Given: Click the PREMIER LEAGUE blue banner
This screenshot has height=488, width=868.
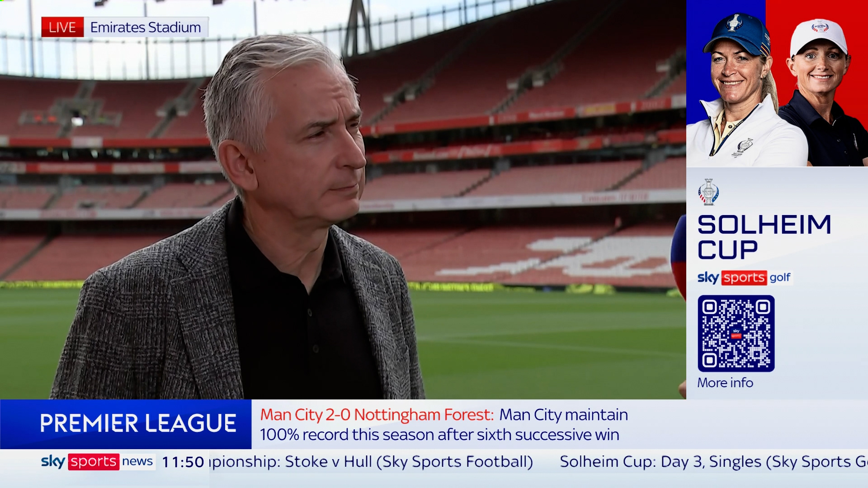Looking at the screenshot, I should [x=126, y=424].
